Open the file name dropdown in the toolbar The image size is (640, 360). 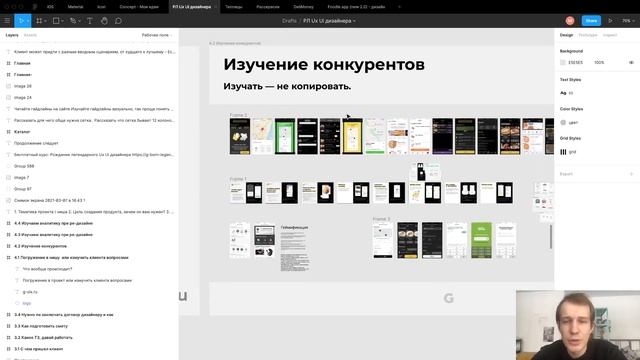tap(354, 21)
